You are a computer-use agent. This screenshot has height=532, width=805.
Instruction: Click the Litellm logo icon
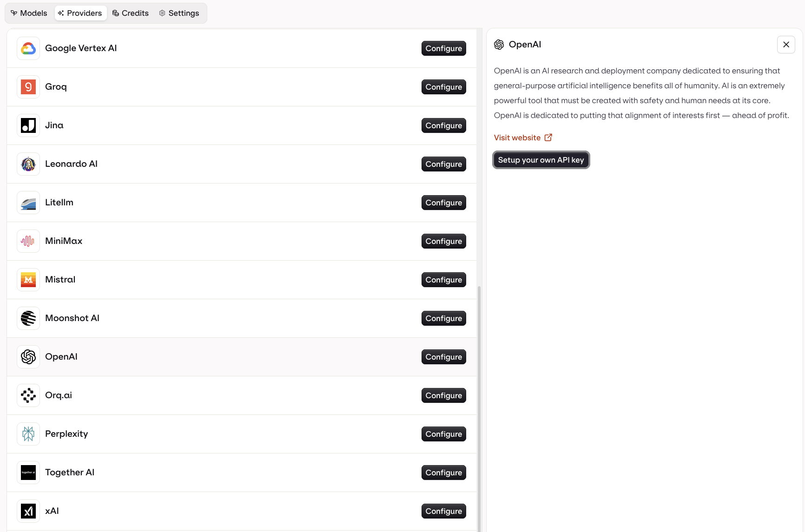(x=28, y=203)
